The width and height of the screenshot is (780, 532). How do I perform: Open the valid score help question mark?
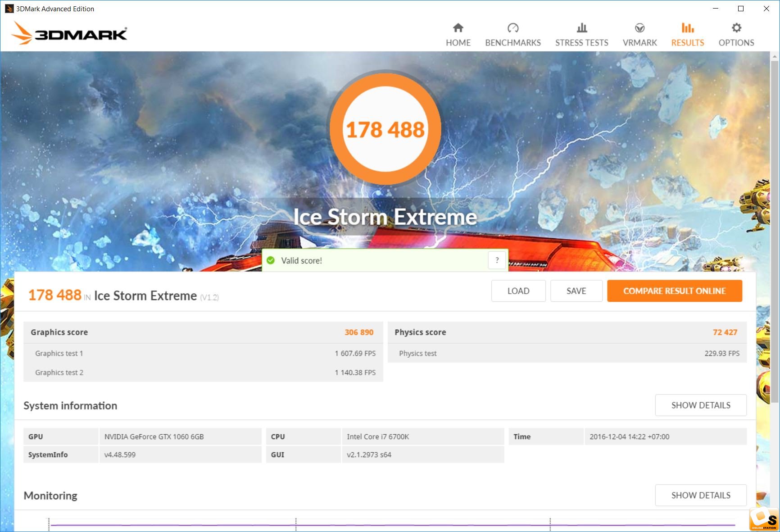pos(497,260)
